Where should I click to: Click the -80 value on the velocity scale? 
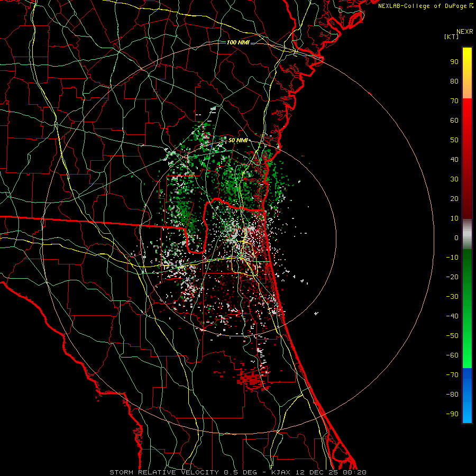tap(452, 395)
